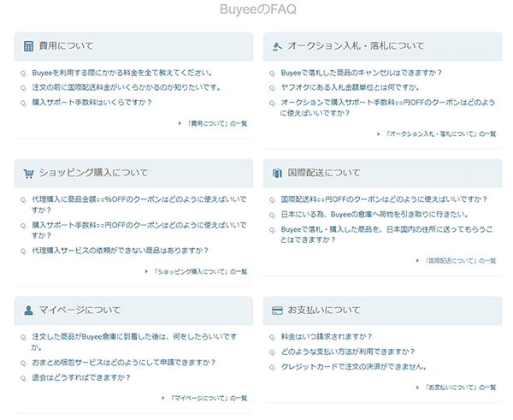Open question 料金はいつ請求されますか？
This screenshot has width=513, height=420.
tap(327, 337)
